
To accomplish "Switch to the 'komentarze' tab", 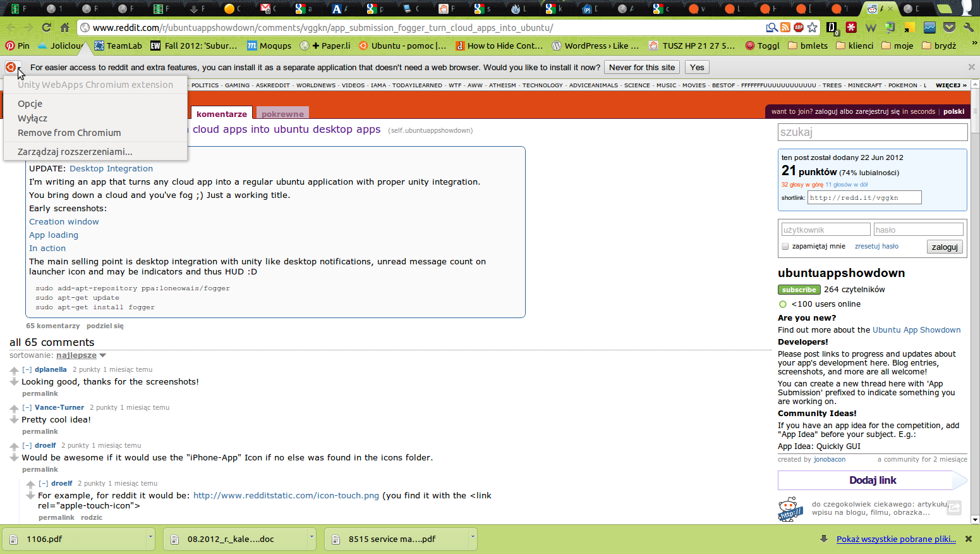I will click(x=222, y=113).
